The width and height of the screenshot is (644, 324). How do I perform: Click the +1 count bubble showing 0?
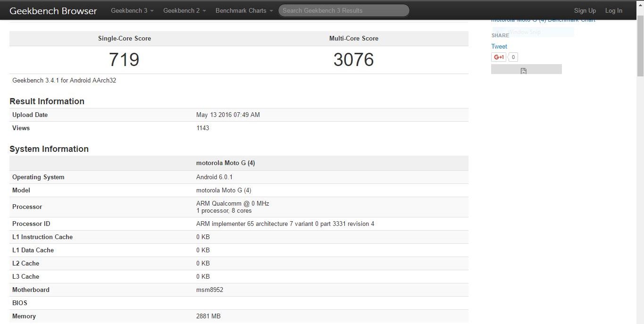pos(513,57)
